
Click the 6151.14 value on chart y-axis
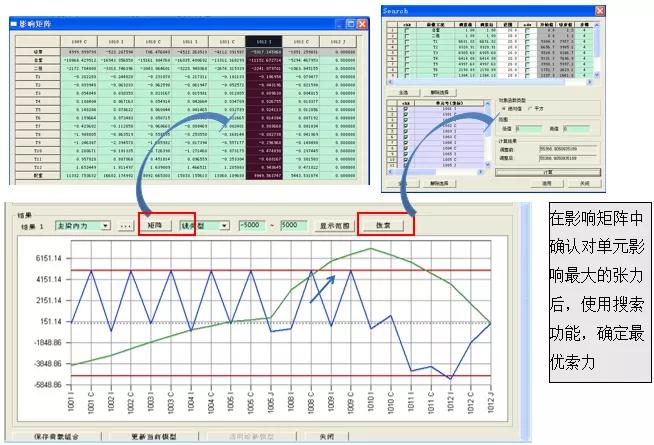pyautogui.click(x=49, y=258)
